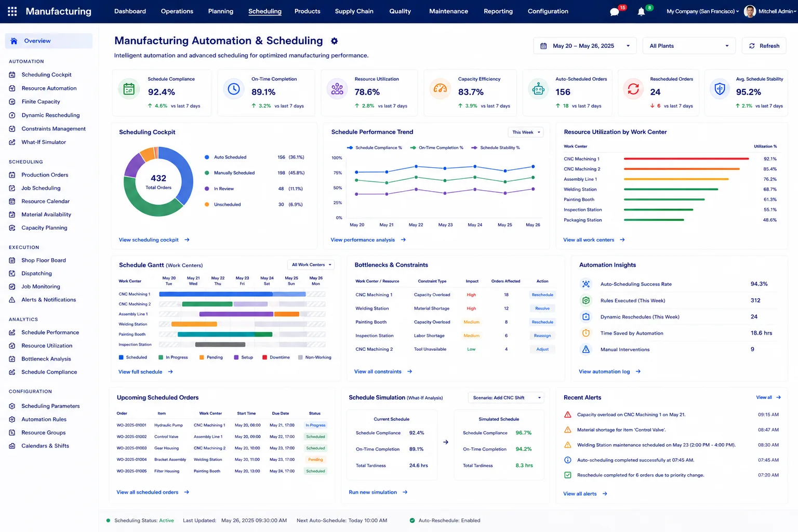
Task: Open the Scenario: Add CNC Shift dropdown
Action: pyautogui.click(x=506, y=397)
